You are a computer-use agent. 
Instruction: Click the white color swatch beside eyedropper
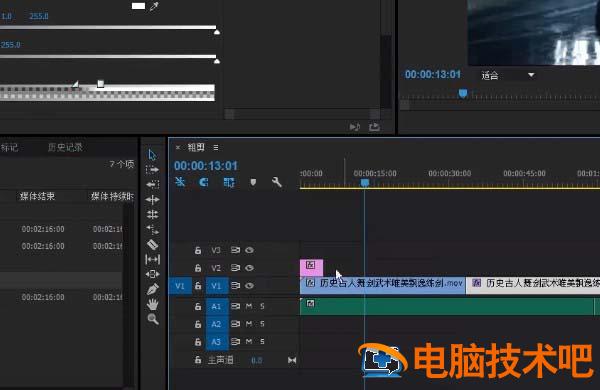[138, 6]
